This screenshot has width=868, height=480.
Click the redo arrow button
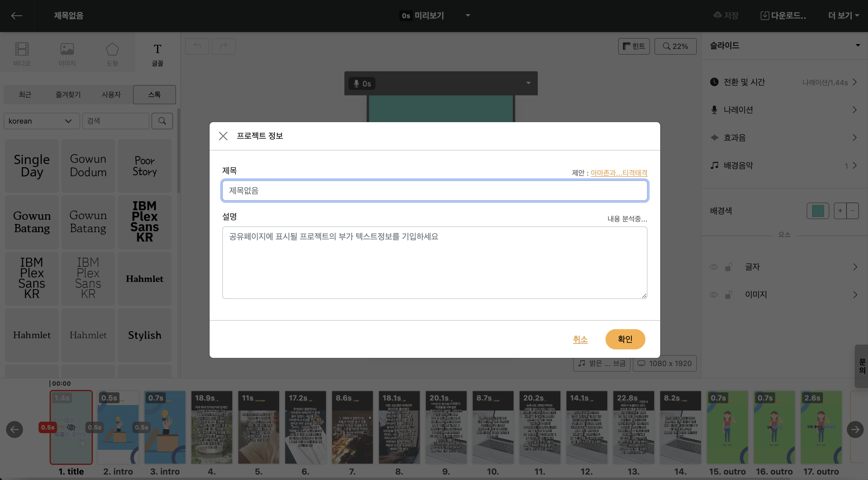(x=224, y=46)
